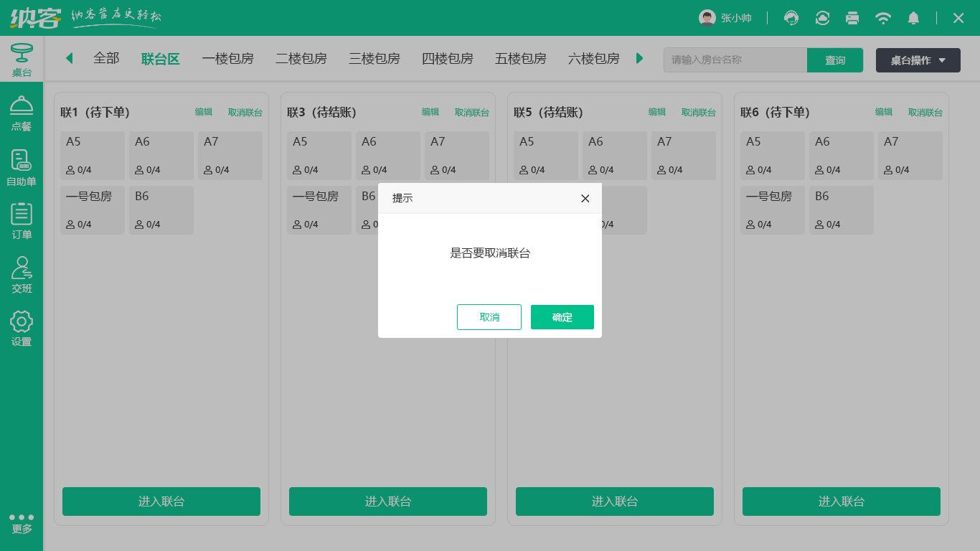Image resolution: width=980 pixels, height=551 pixels.
Task: Click the printer icon in top bar
Action: click(x=852, y=18)
